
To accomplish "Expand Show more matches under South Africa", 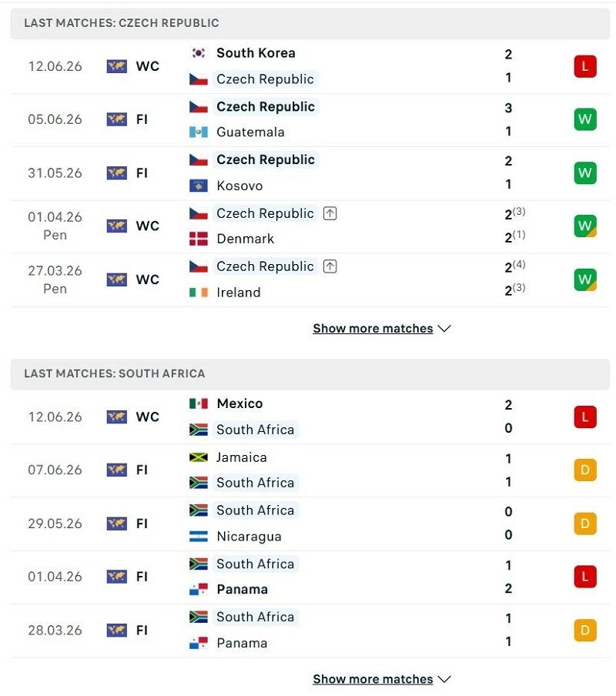I will (382, 679).
